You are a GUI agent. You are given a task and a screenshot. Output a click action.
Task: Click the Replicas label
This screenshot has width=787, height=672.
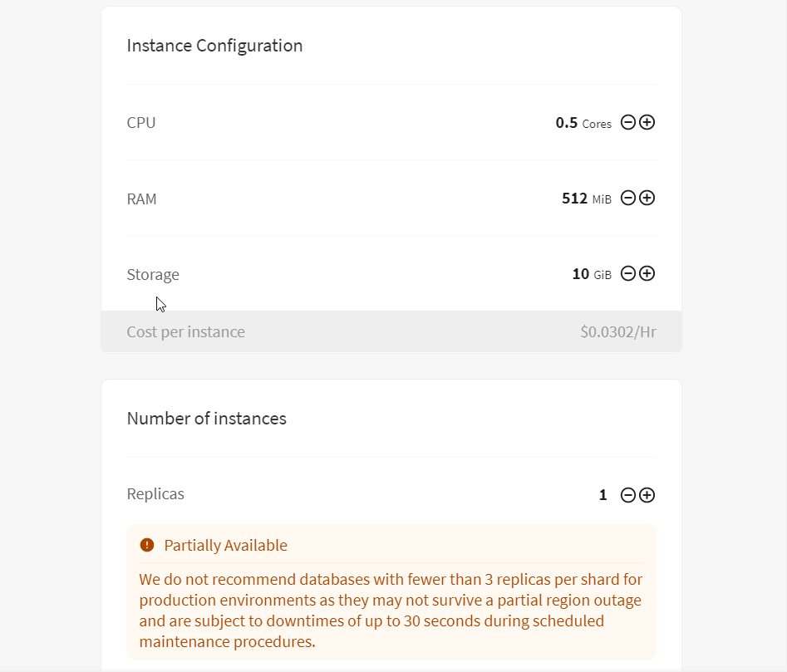click(155, 494)
